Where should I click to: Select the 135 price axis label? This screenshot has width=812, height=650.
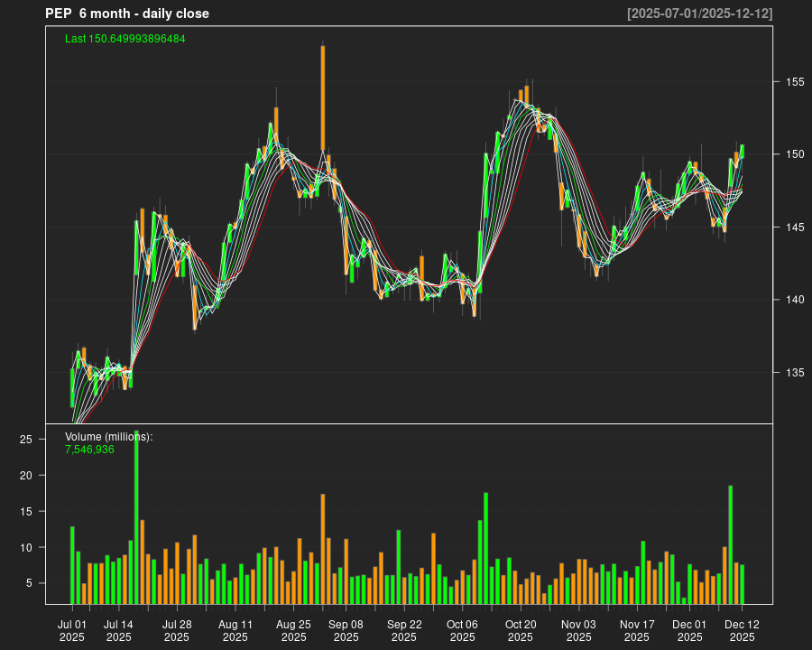pos(794,372)
